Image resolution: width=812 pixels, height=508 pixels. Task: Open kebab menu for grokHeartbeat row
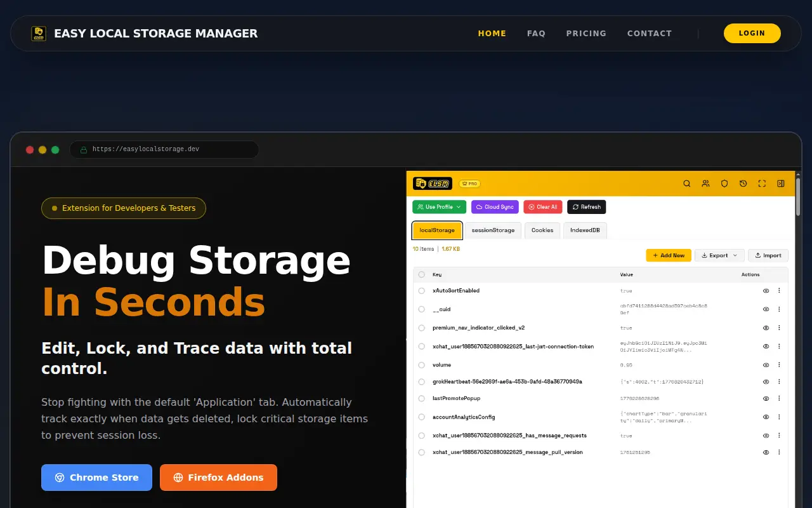(x=779, y=382)
